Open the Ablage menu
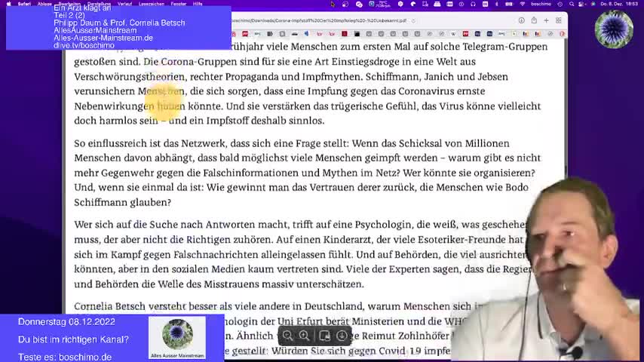Screen dimensions: 644x362 tap(44, 4)
